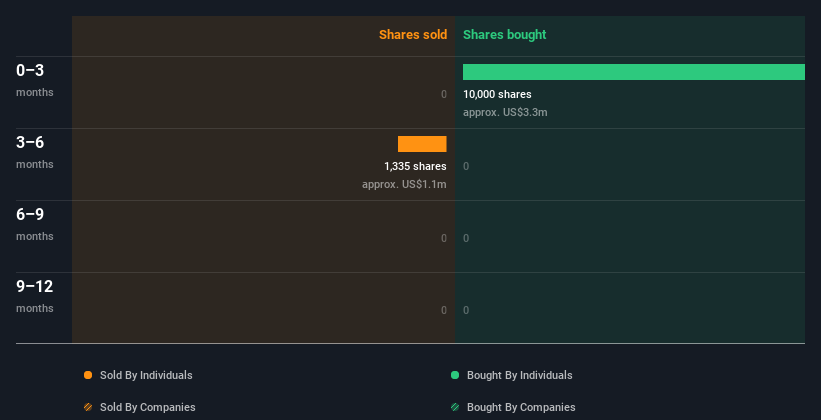The width and height of the screenshot is (821, 420).
Task: Click the Shares sold column header
Action: 413,35
